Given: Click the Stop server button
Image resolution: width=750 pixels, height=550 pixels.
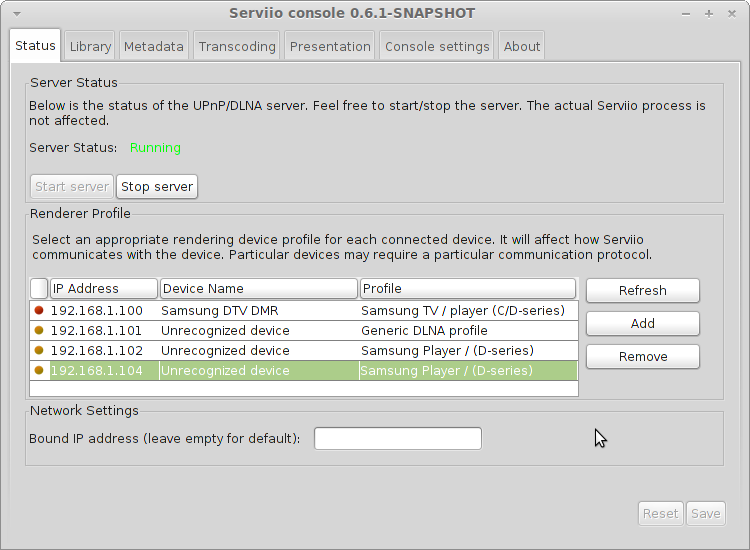Looking at the screenshot, I should click(157, 187).
